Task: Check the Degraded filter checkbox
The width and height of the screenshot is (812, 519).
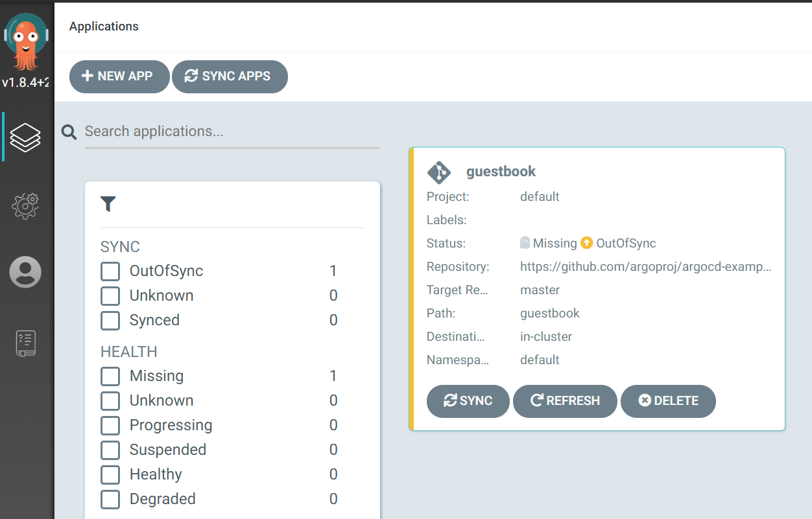Action: pyautogui.click(x=110, y=500)
